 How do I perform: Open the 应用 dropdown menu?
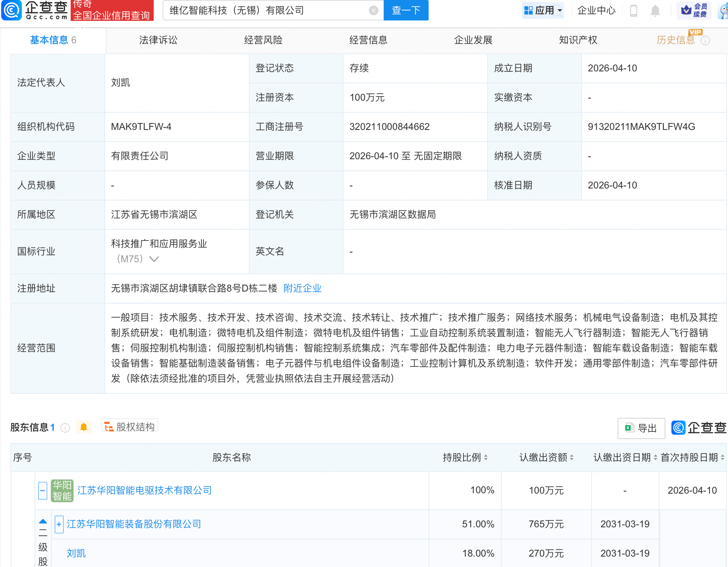[543, 10]
